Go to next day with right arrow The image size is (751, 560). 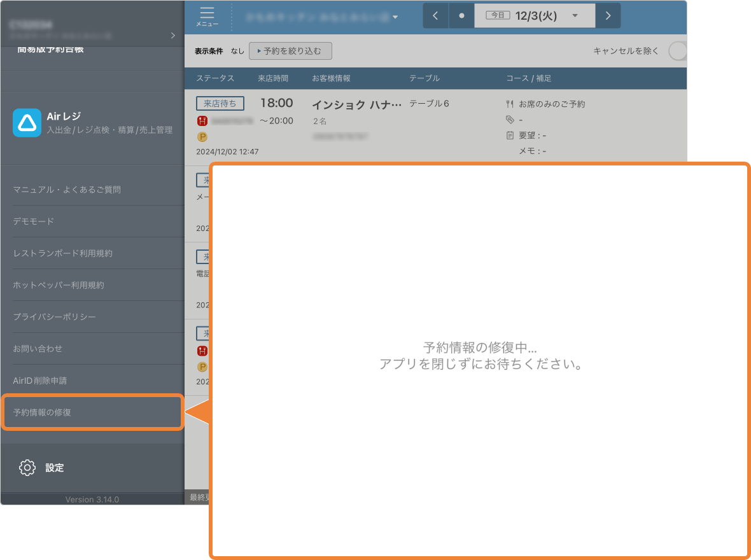(608, 16)
